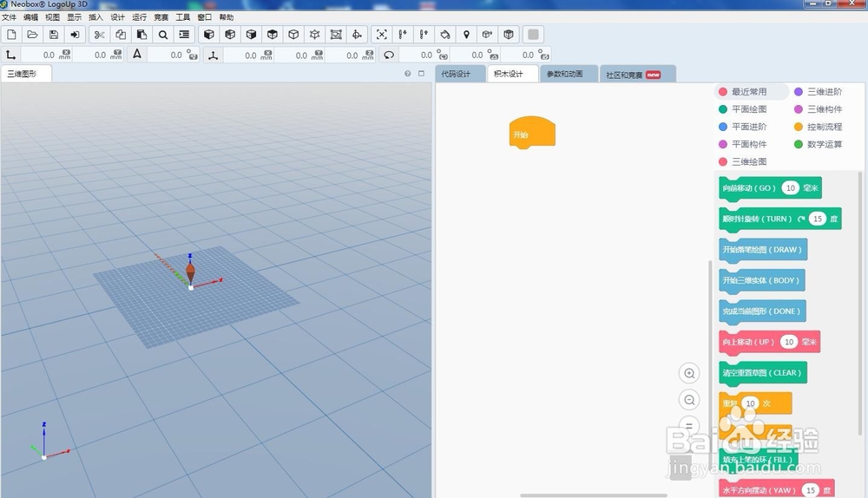868x498 pixels.
Task: Click the Cut scissors icon
Action: (99, 35)
